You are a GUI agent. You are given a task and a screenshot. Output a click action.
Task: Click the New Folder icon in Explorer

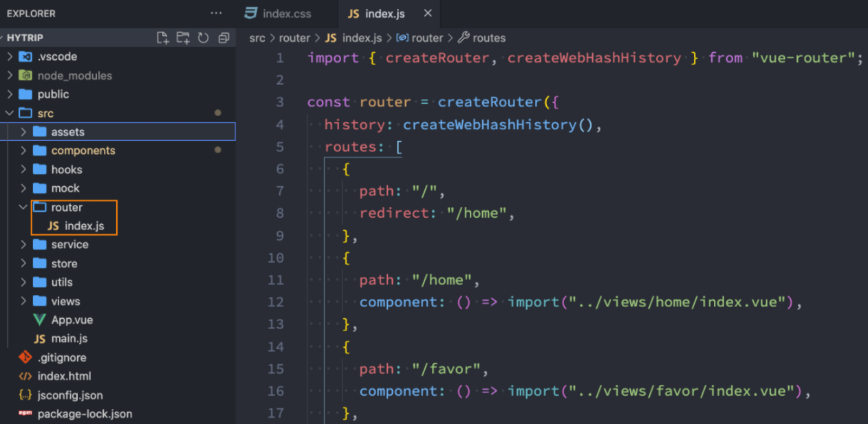point(183,38)
